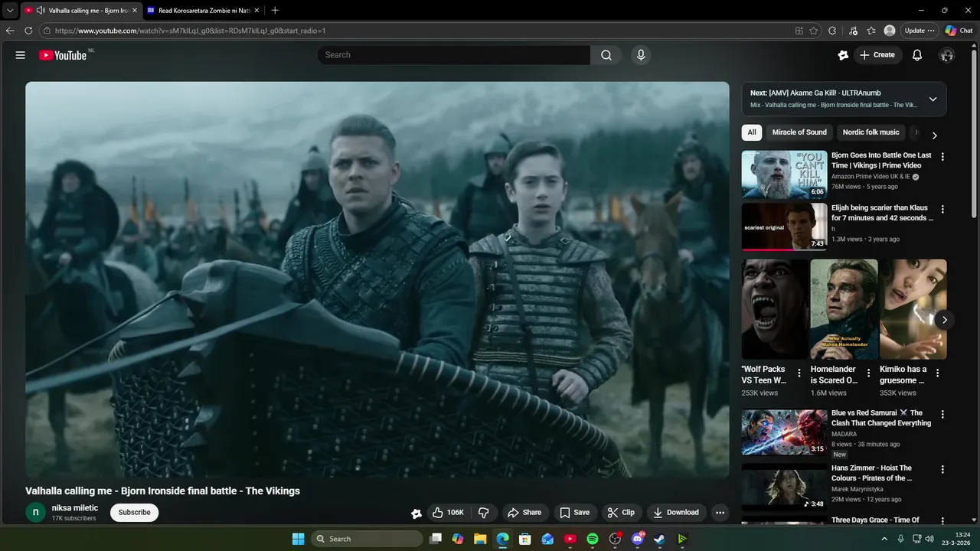This screenshot has height=551, width=980.
Task: Mute tab audio via speaker icon on YouTube tab
Action: click(x=40, y=10)
